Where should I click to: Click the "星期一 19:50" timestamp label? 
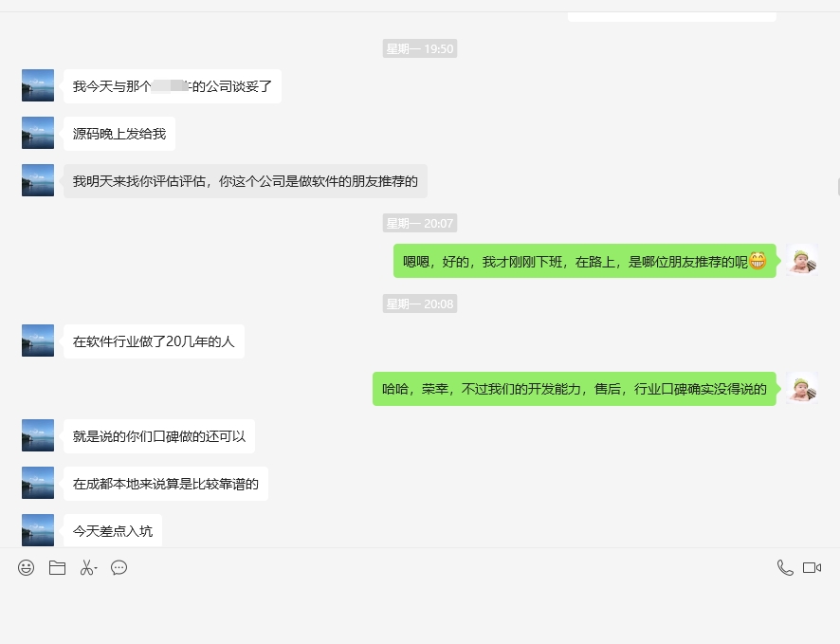coord(420,48)
